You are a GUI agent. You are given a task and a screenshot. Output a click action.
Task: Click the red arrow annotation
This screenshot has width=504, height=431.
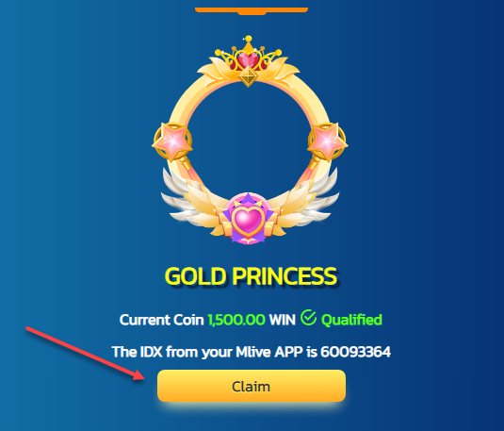86,354
